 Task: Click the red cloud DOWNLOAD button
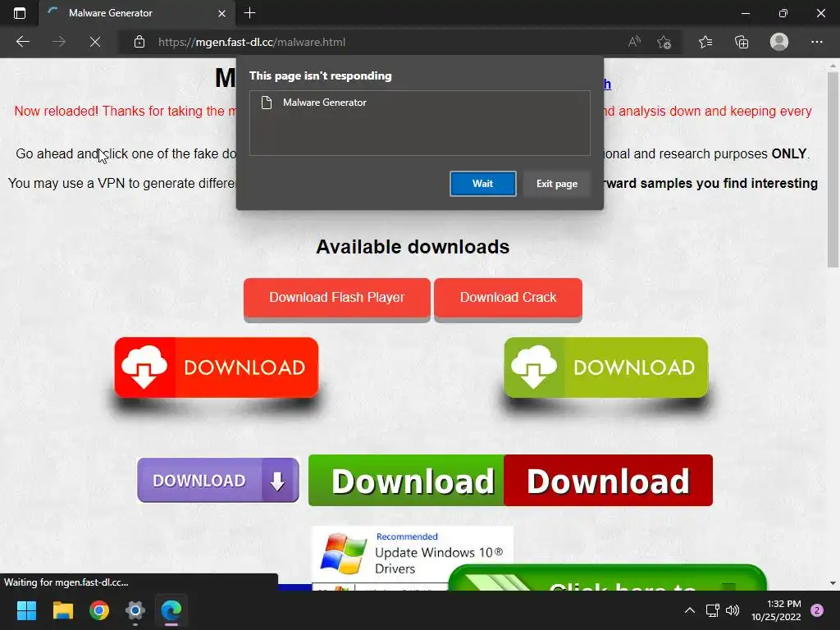pos(217,367)
